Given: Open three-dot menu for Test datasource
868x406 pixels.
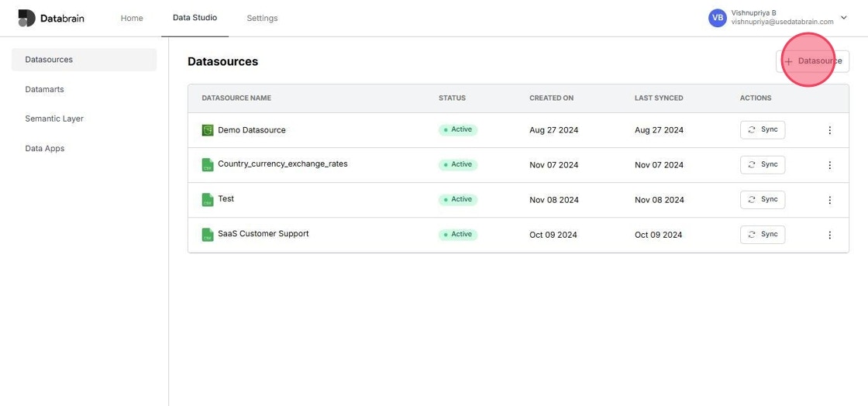Looking at the screenshot, I should coord(829,200).
